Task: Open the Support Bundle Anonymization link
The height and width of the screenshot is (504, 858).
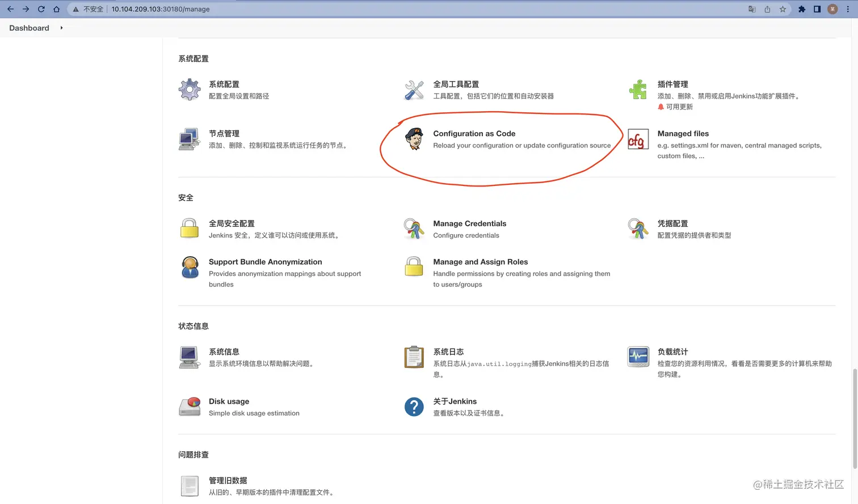Action: tap(265, 261)
